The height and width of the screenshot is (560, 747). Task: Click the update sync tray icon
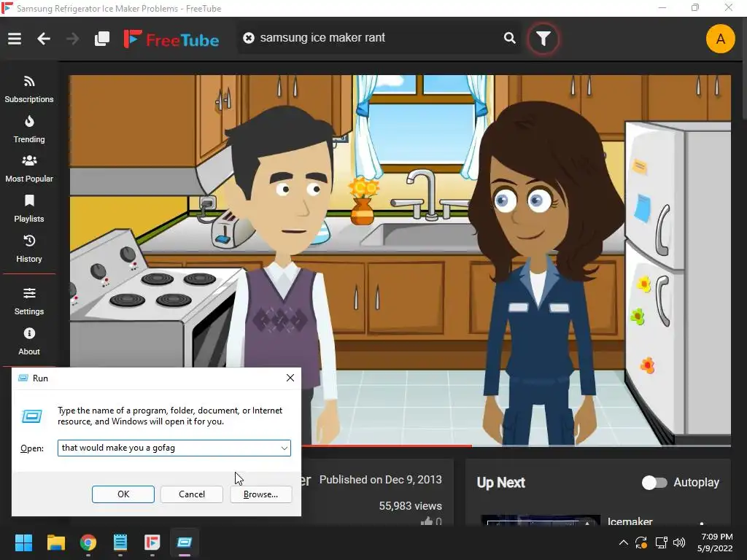coord(641,542)
